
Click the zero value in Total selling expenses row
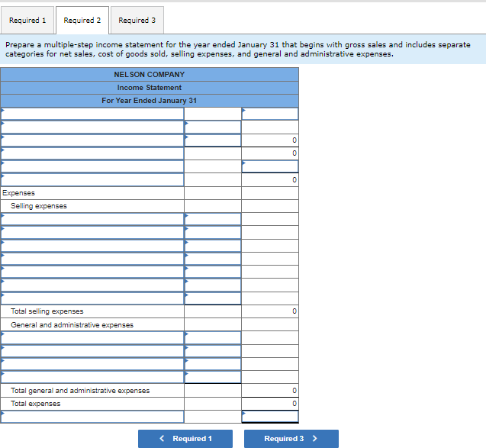[294, 311]
